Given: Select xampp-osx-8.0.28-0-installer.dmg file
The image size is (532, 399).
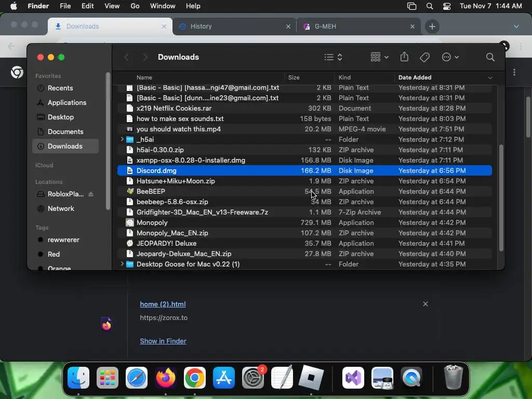Looking at the screenshot, I should (x=304, y=160).
